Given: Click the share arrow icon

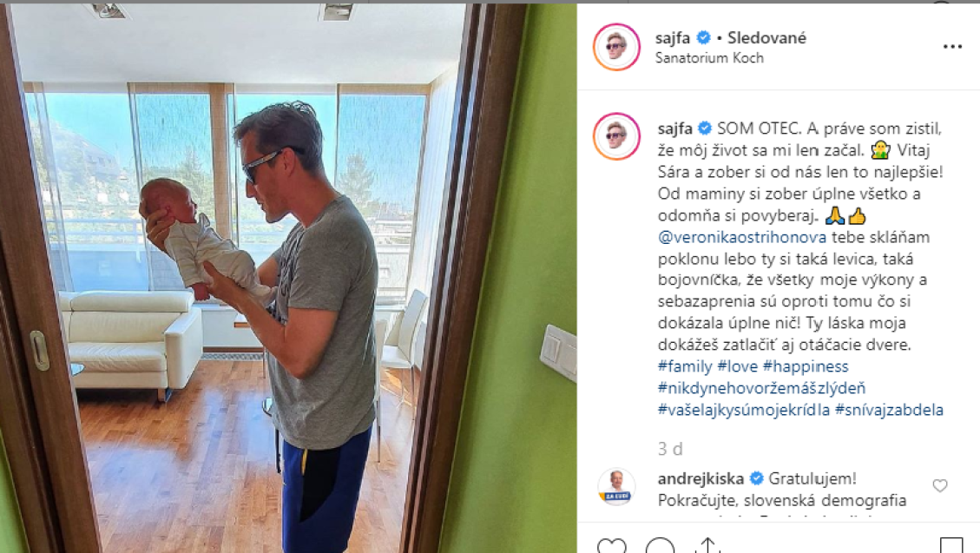Looking at the screenshot, I should (708, 545).
